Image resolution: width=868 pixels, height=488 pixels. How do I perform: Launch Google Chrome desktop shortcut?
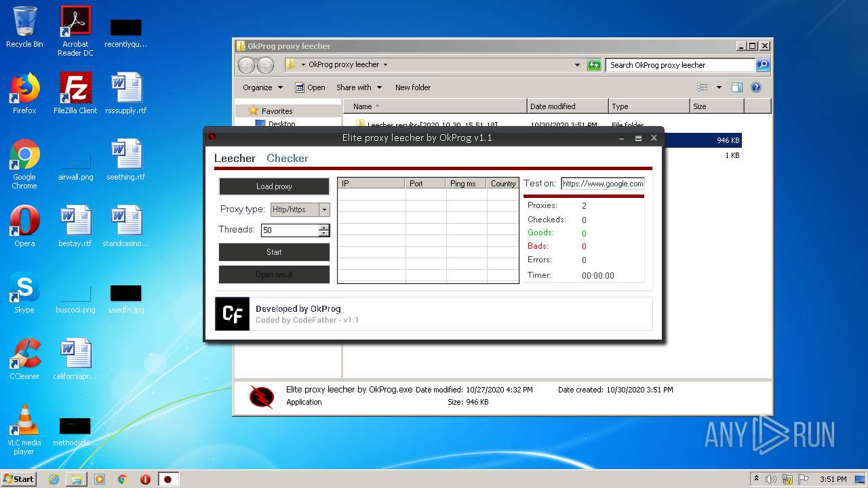24,164
